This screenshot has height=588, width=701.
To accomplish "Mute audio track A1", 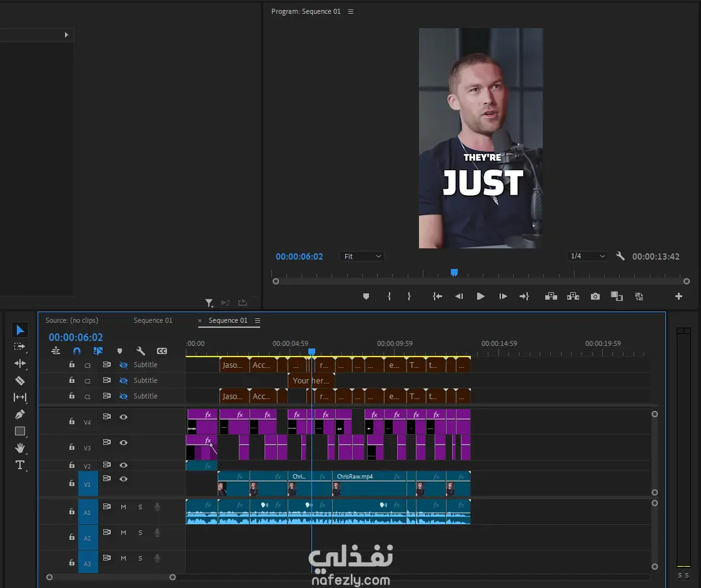I will [x=124, y=507].
